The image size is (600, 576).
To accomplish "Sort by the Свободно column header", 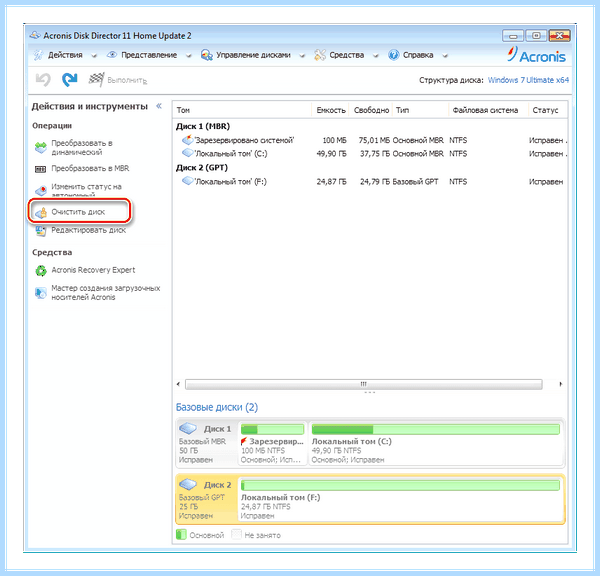I will click(x=371, y=110).
